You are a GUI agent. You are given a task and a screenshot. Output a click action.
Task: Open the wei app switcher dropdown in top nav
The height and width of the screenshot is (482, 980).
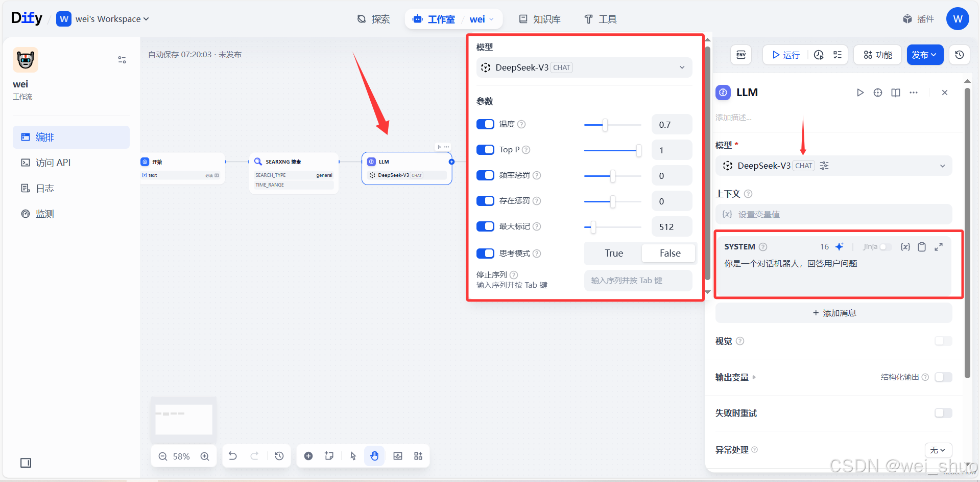coord(481,19)
